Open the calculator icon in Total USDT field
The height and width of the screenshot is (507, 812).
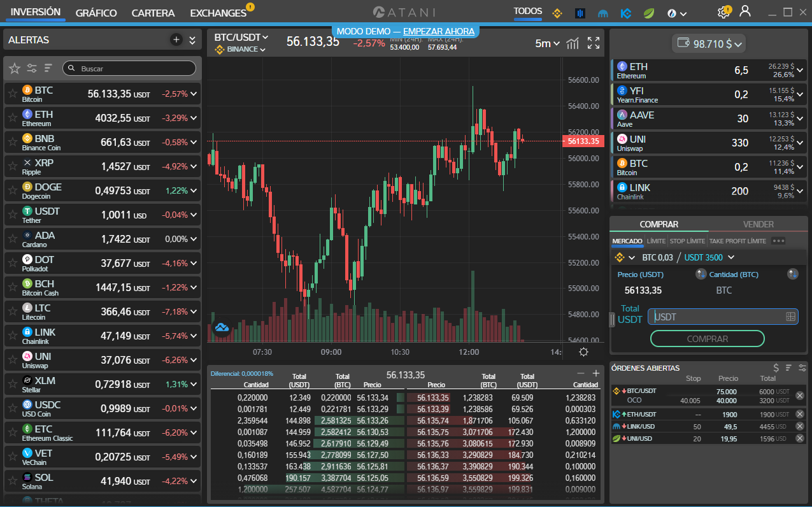(x=791, y=317)
